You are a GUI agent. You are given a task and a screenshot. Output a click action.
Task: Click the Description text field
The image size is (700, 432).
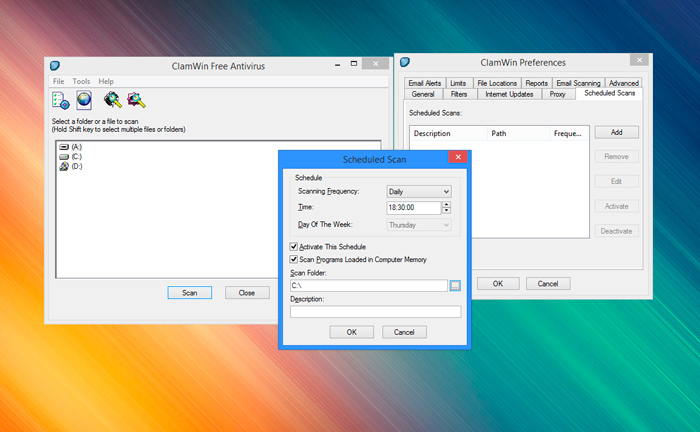pyautogui.click(x=375, y=312)
